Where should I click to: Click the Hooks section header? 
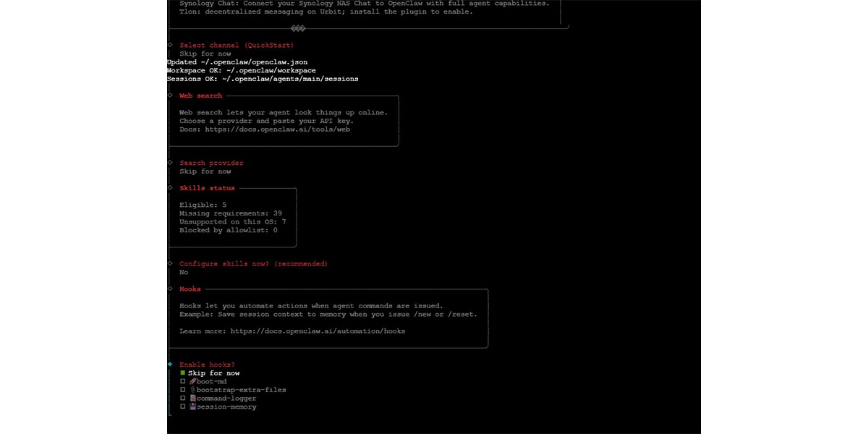pyautogui.click(x=190, y=289)
